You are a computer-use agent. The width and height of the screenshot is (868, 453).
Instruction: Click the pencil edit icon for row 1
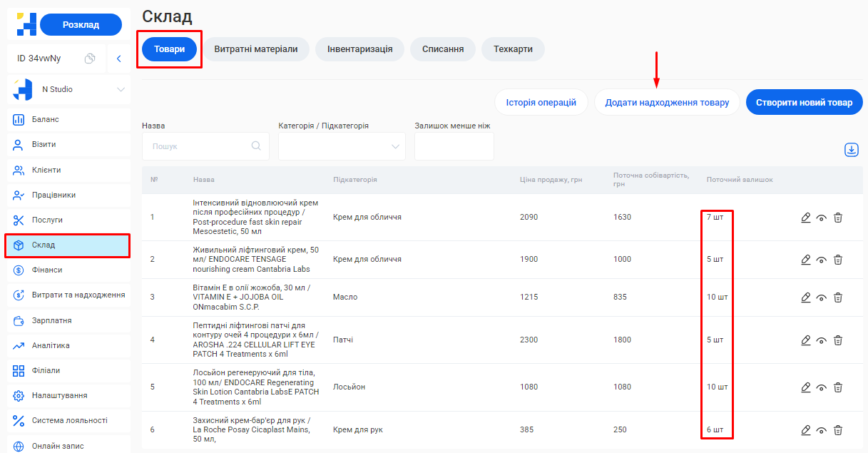point(806,218)
